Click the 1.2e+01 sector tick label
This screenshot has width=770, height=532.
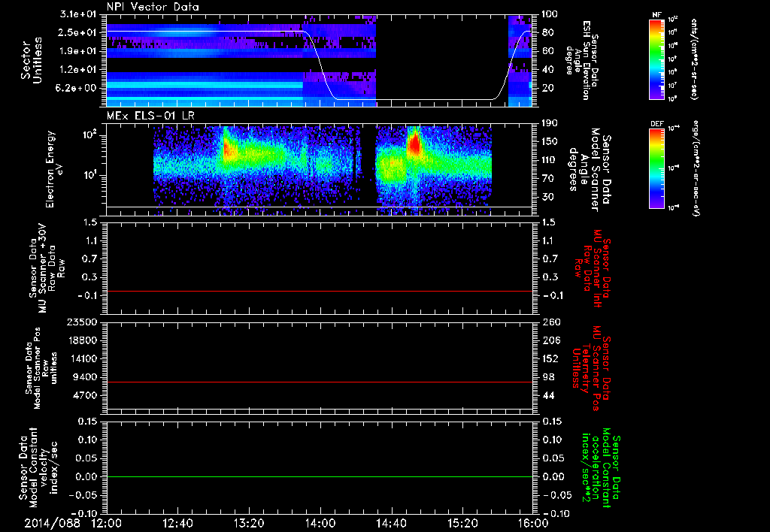coord(77,70)
